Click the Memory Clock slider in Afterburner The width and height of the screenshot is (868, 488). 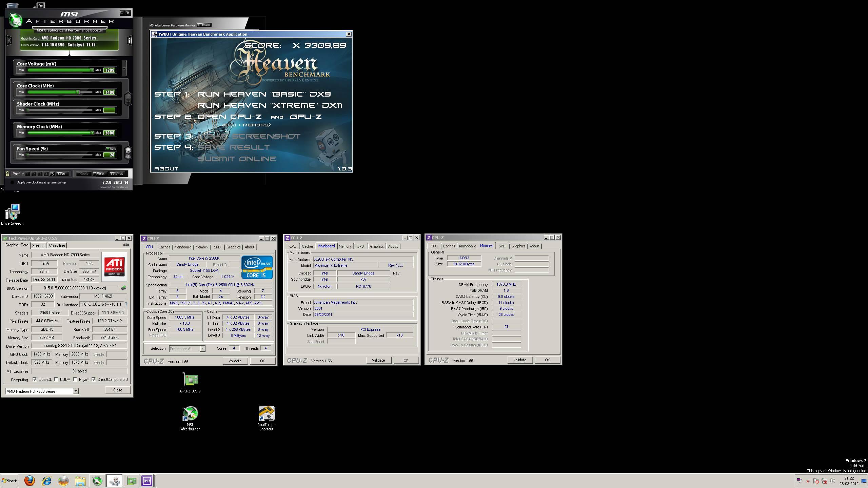coord(60,133)
